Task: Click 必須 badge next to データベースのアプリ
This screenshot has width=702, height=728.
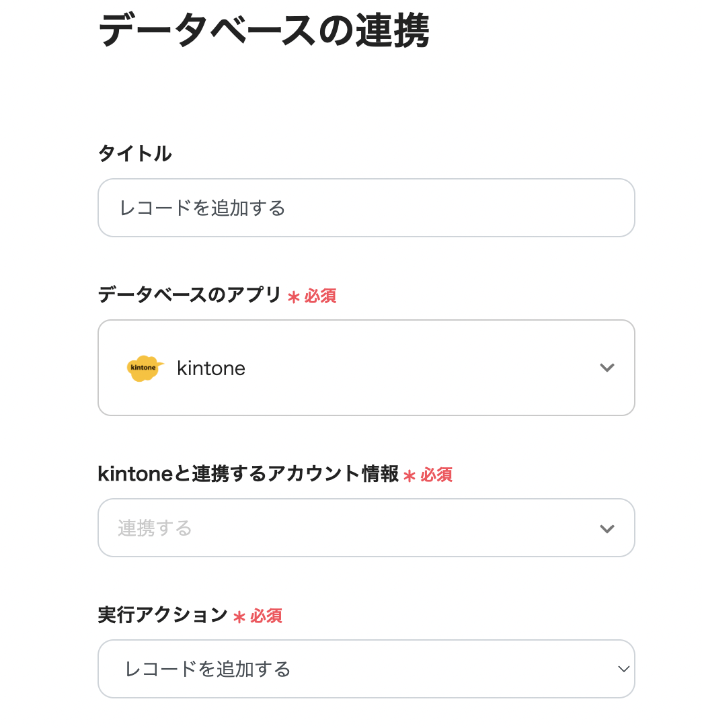Action: [320, 296]
